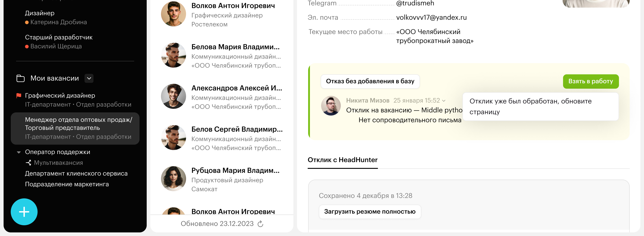Click Загрузить резюме полностью button
644x236 pixels.
click(370, 212)
